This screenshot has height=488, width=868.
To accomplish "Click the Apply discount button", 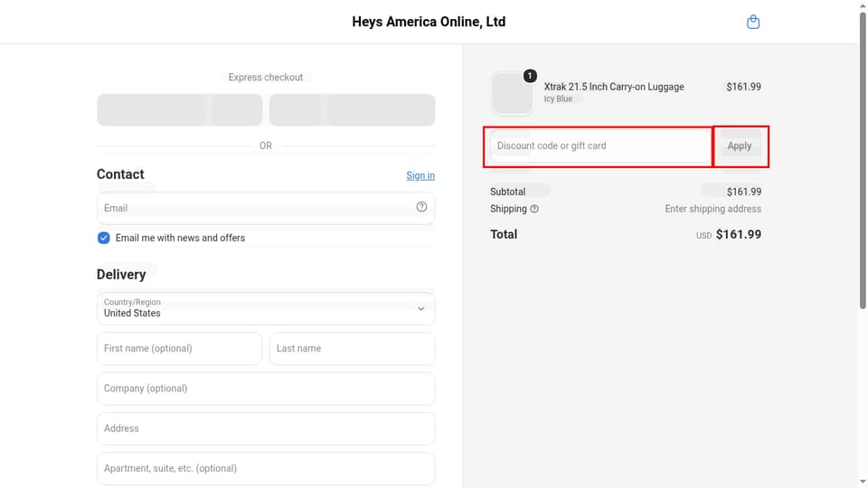I will coord(740,146).
